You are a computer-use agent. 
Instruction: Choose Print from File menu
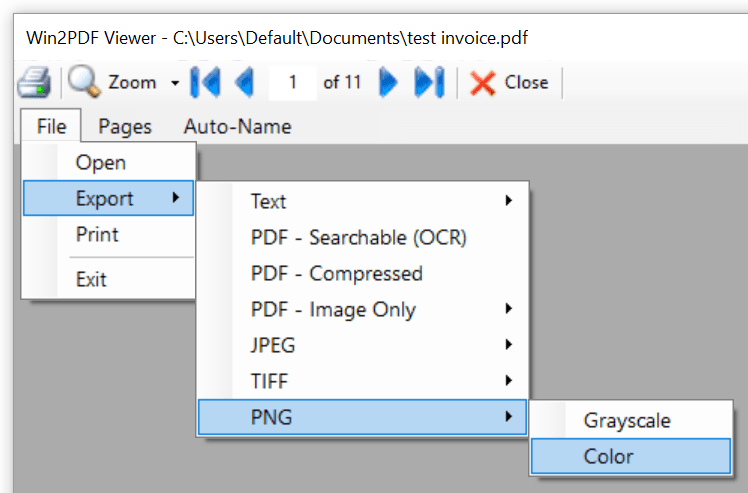pyautogui.click(x=97, y=234)
